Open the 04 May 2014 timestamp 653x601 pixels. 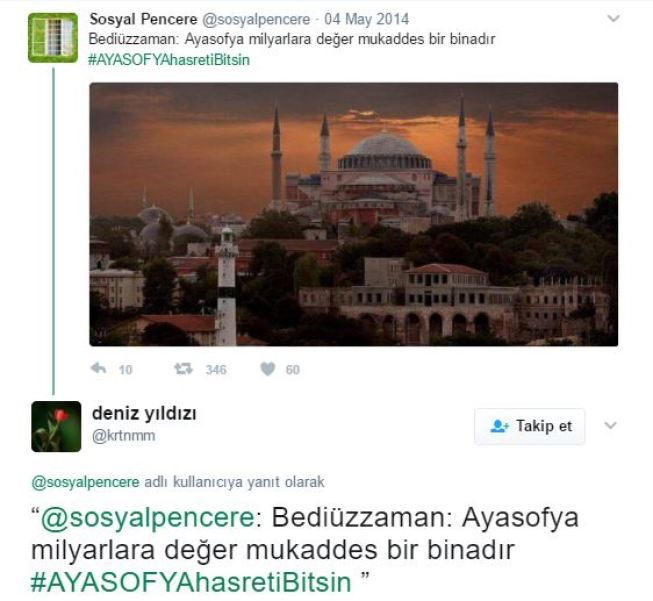(366, 19)
